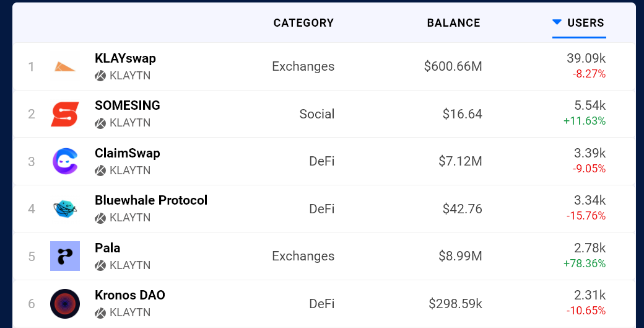Open the SOMESING dapp page
This screenshot has width=644, height=328.
click(x=128, y=105)
